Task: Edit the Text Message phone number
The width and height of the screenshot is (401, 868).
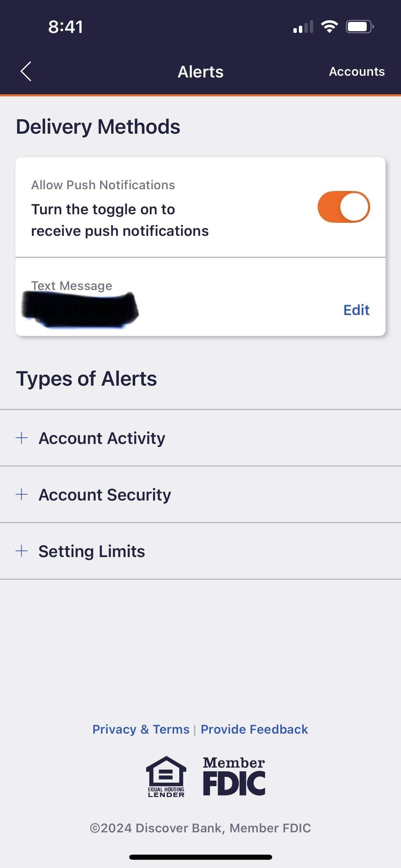Action: (356, 310)
